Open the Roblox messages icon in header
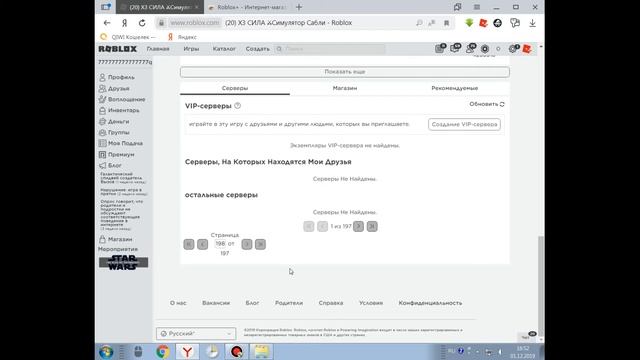640x360 pixels. click(455, 49)
